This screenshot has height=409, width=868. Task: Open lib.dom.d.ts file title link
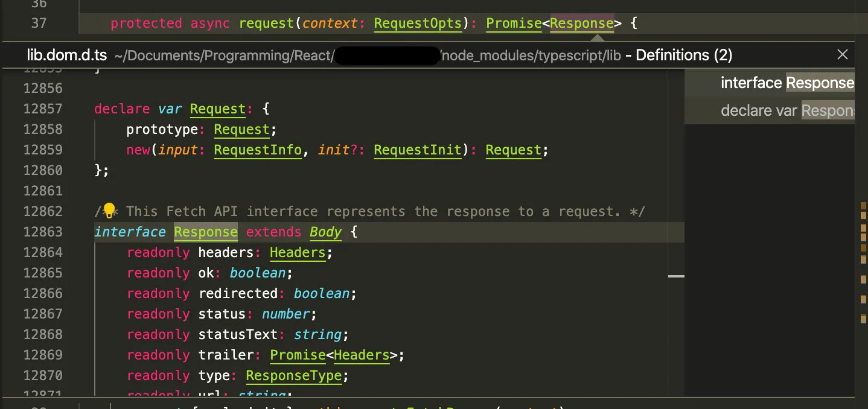click(x=67, y=55)
